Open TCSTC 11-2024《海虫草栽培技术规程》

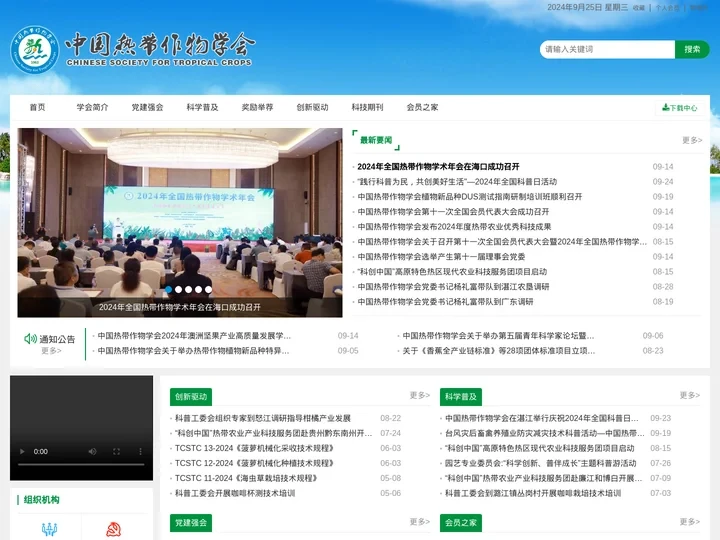(246, 478)
